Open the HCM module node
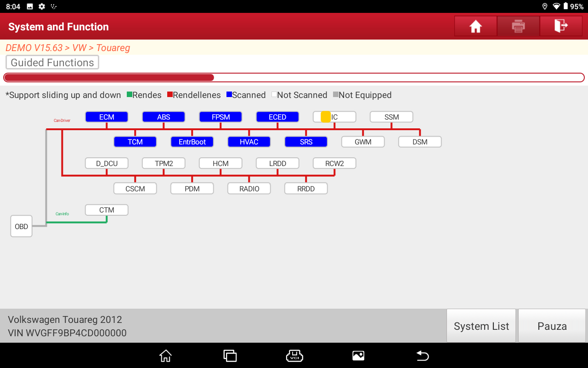The height and width of the screenshot is (368, 588). 220,163
